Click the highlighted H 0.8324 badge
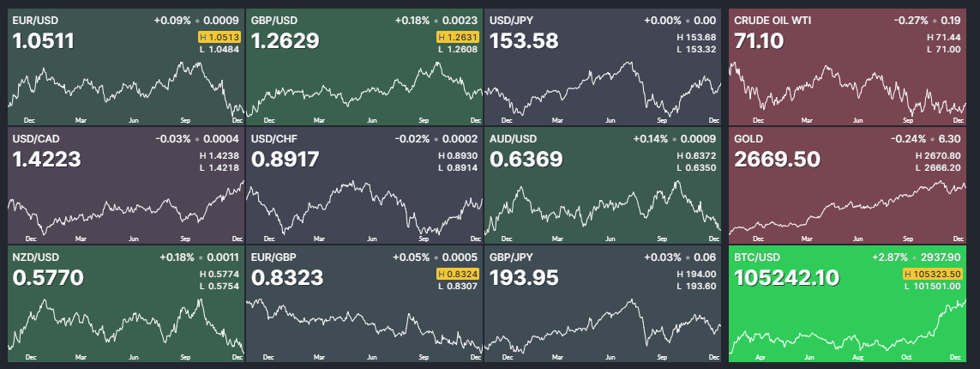This screenshot has width=980, height=369. [458, 274]
